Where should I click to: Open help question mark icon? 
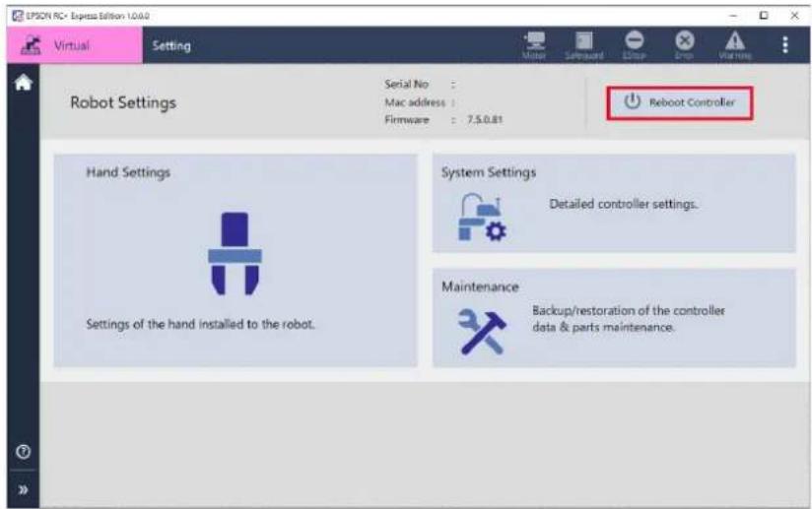[x=24, y=452]
